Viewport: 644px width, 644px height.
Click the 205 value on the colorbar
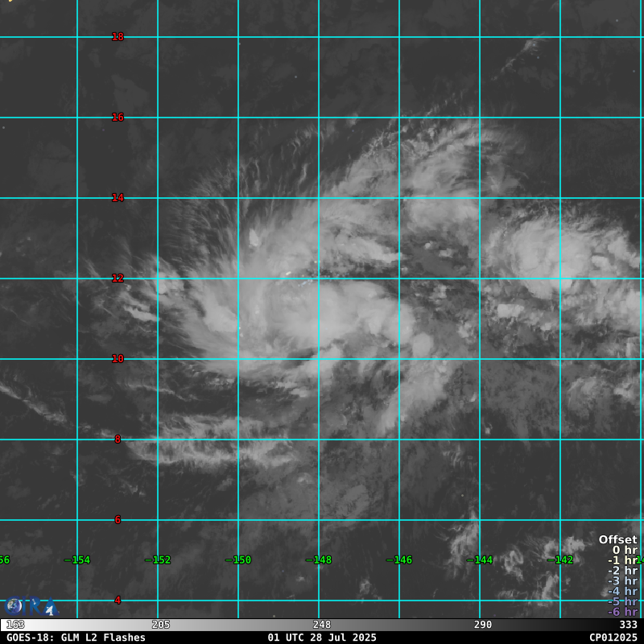point(161,625)
